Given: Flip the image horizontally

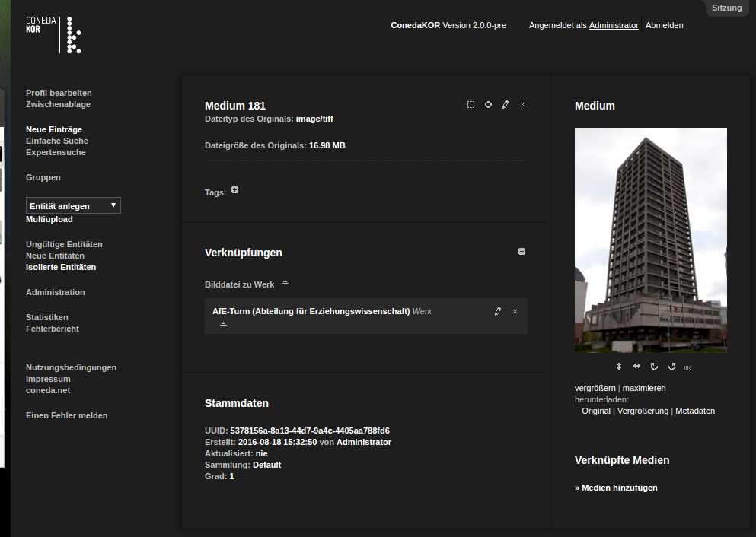Looking at the screenshot, I should pos(636,367).
